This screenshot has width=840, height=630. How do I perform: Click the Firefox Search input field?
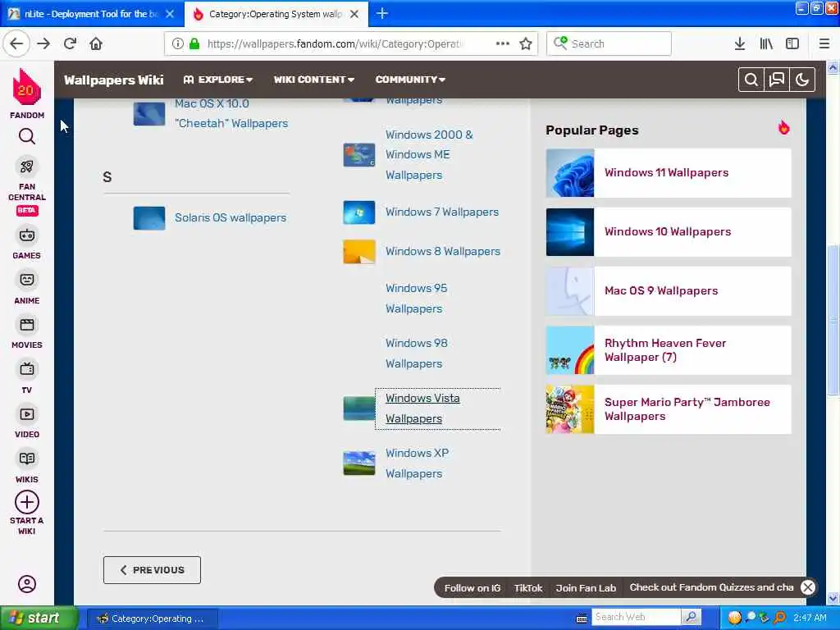[609, 43]
